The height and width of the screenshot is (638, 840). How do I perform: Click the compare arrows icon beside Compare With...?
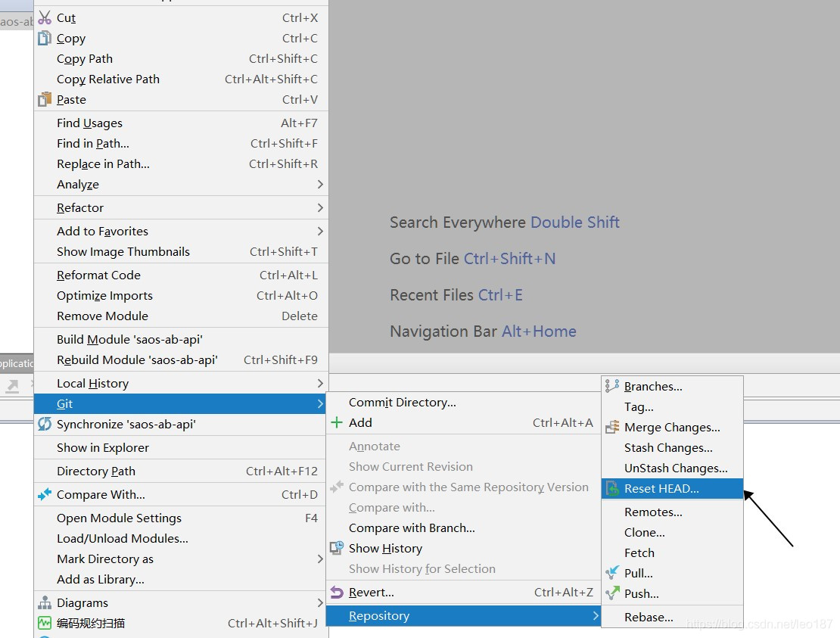coord(45,494)
